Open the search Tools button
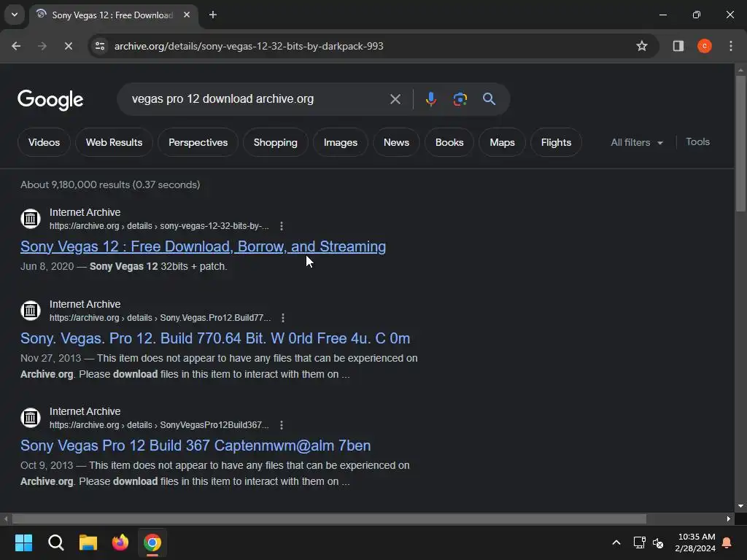The height and width of the screenshot is (560, 747). point(697,142)
